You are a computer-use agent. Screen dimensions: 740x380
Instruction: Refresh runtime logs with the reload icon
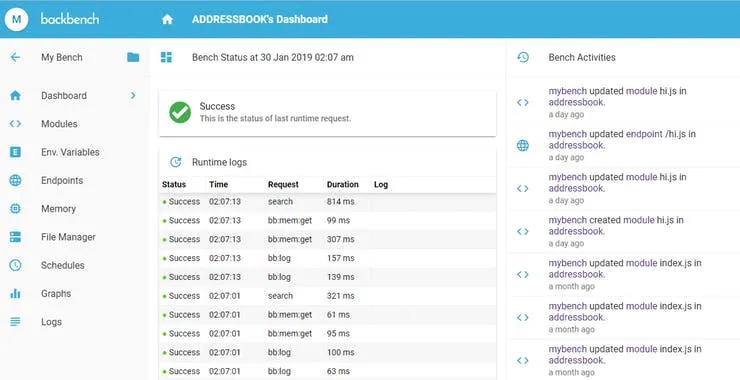coord(176,162)
